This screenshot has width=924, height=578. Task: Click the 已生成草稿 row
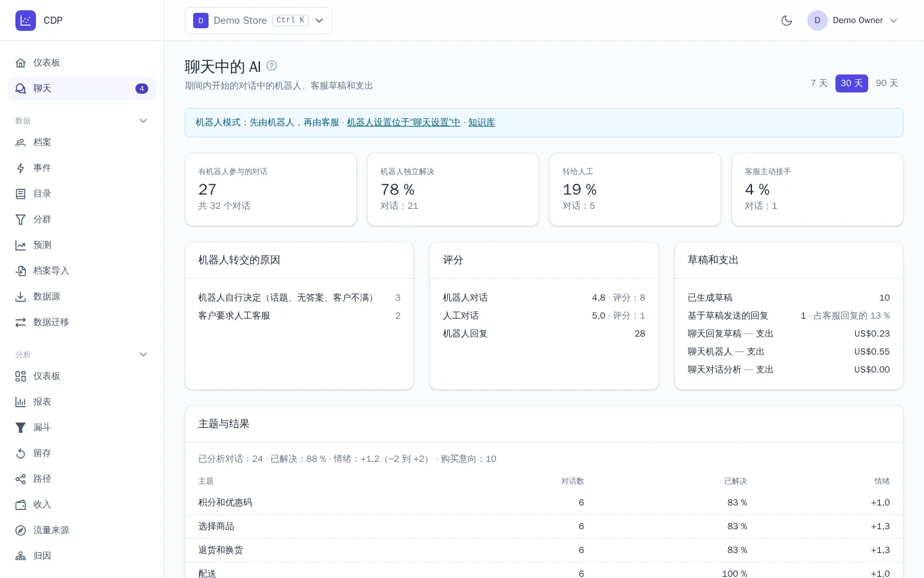point(789,298)
